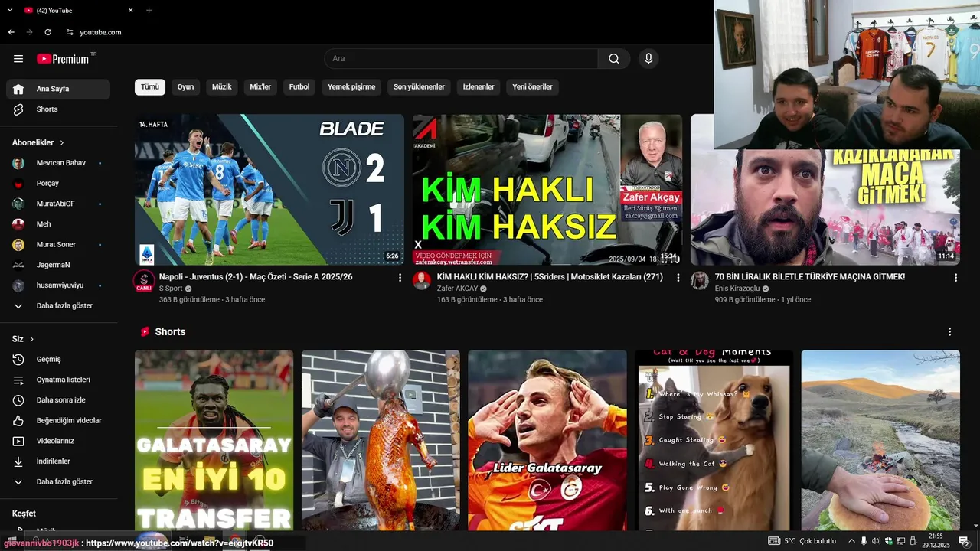Close the (42) YouTube tab
Viewport: 980px width, 551px height.
click(x=130, y=10)
